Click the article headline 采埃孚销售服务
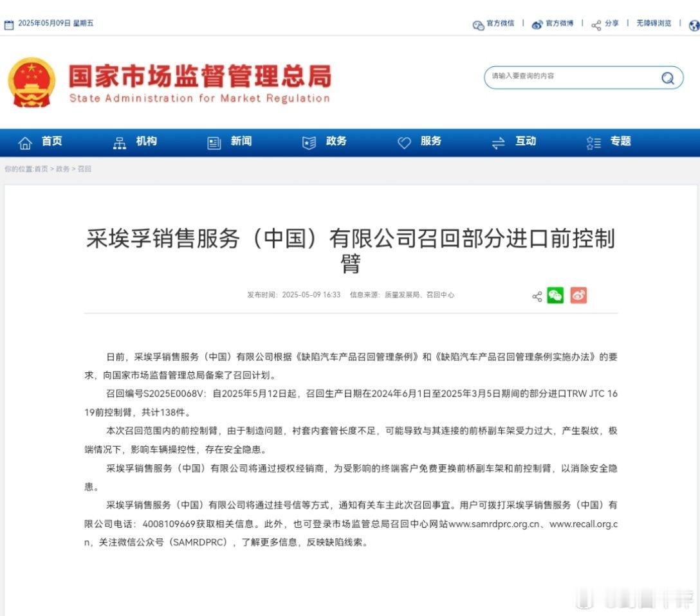The image size is (700, 616). pyautogui.click(x=351, y=251)
